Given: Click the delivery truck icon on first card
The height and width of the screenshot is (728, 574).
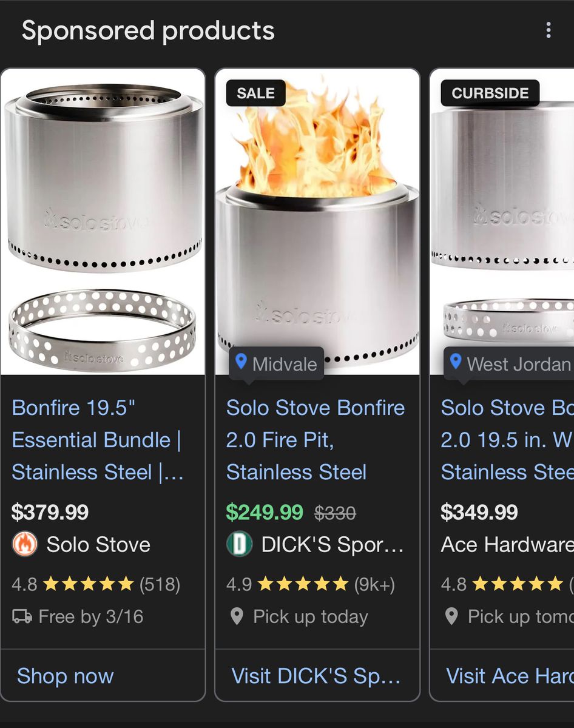Looking at the screenshot, I should tap(22, 617).
